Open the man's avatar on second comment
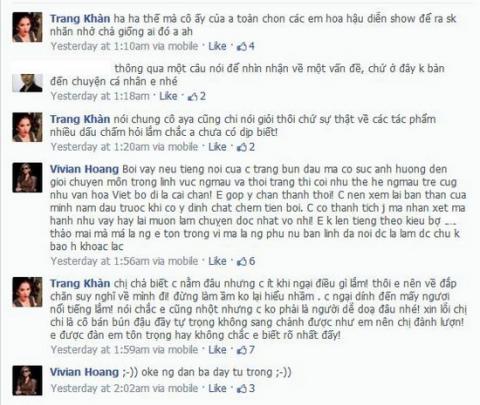This screenshot has height=405, width=480. tap(27, 83)
